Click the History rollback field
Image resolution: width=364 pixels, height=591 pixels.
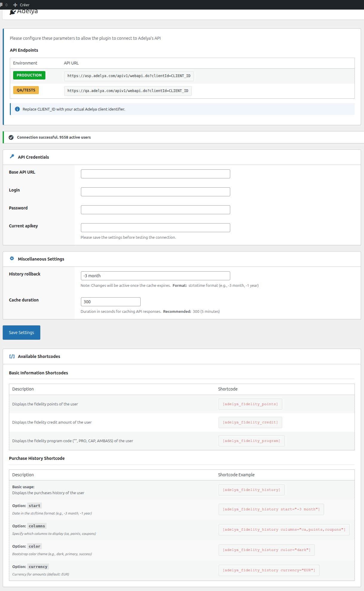coord(156,276)
